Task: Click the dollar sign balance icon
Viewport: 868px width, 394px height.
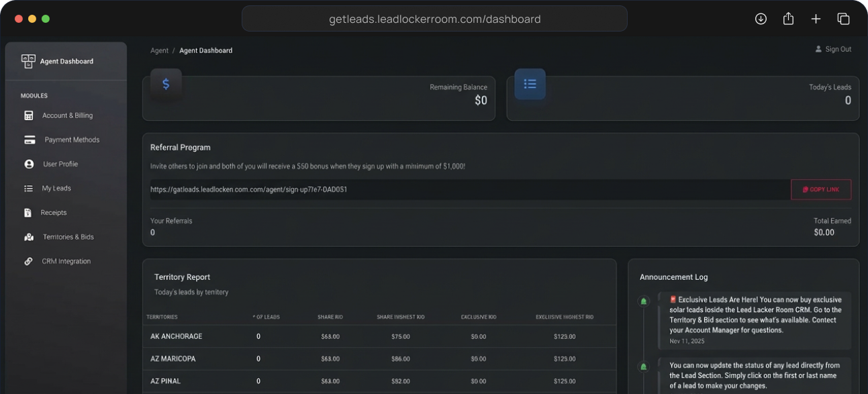Action: tap(166, 84)
